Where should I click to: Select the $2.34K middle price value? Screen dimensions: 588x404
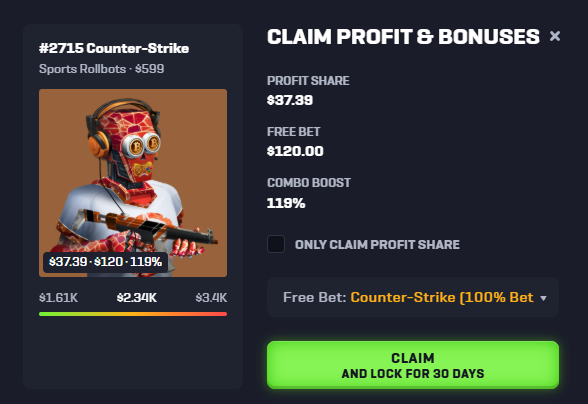tap(136, 298)
